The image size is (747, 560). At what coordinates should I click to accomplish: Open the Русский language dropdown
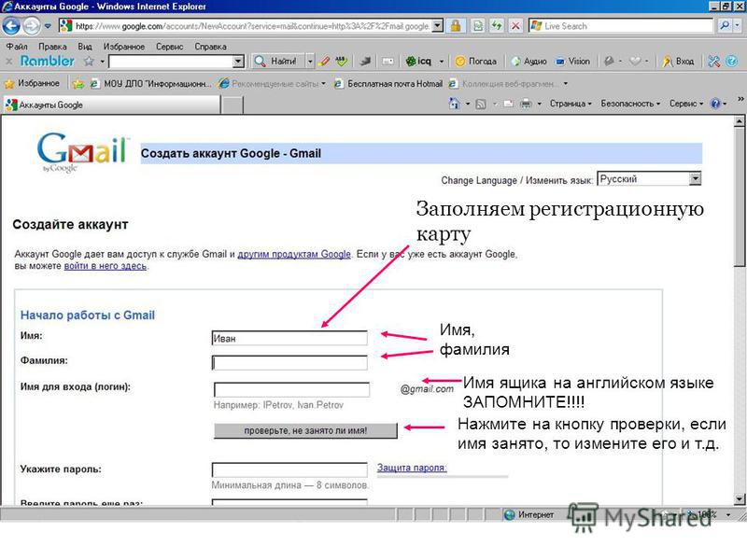pos(649,179)
